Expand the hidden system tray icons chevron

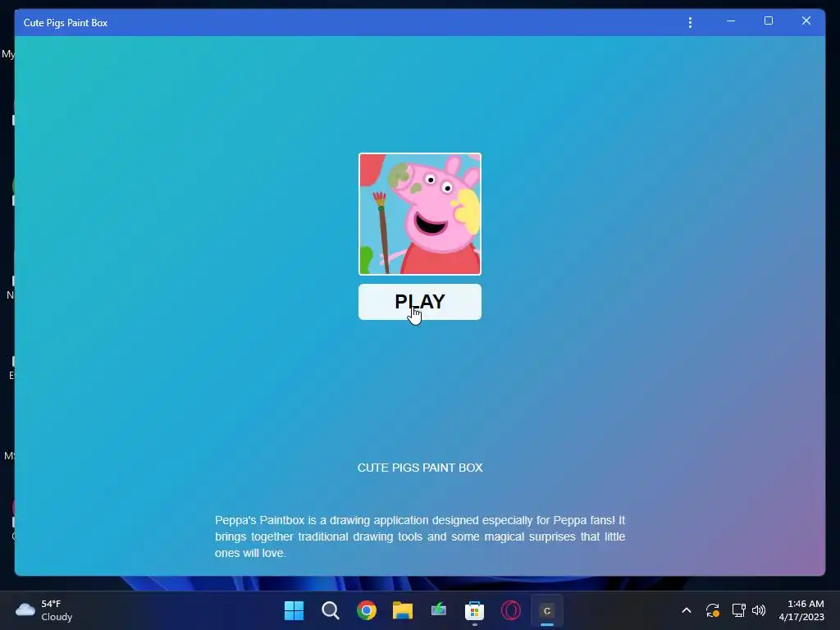point(687,610)
